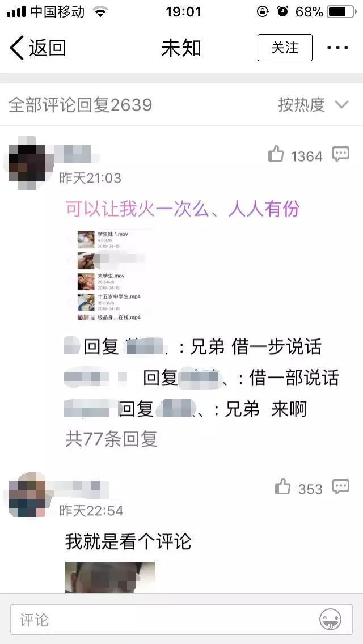Tap the avatar of the 昨天22:54 commenter

(28, 495)
